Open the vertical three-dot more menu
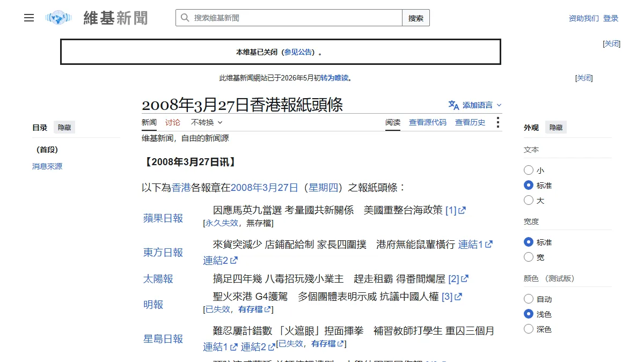The height and width of the screenshot is (362, 644). tap(498, 122)
